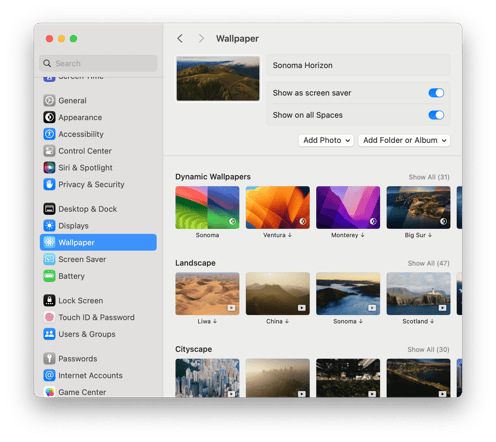Select the Touch ID fingerprint icon
496x442 pixels.
(x=49, y=317)
